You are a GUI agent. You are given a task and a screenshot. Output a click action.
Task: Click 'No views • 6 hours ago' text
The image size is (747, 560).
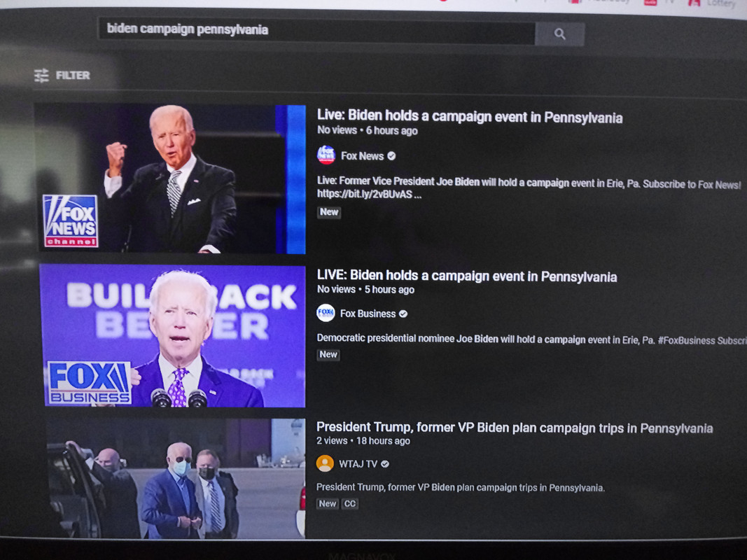click(368, 130)
